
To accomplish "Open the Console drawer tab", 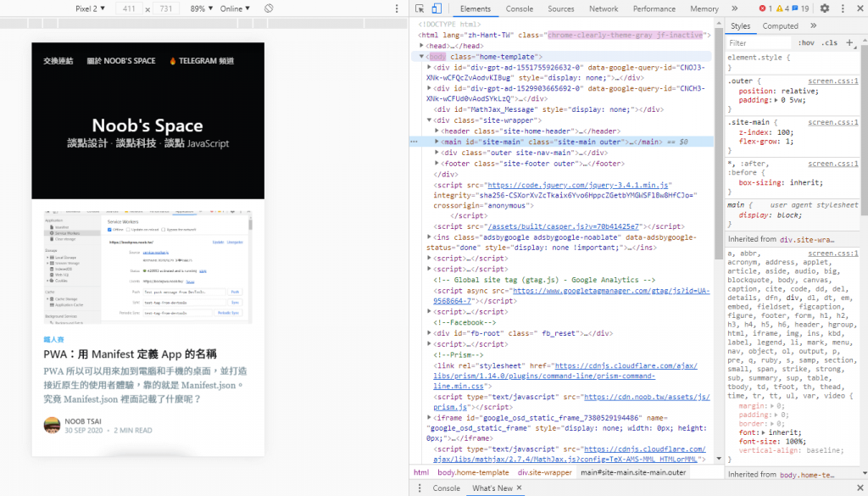I will (446, 488).
